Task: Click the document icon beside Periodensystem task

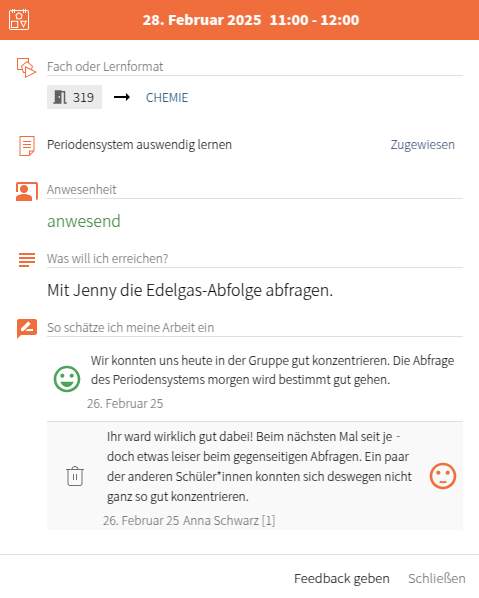Action: pos(27,146)
